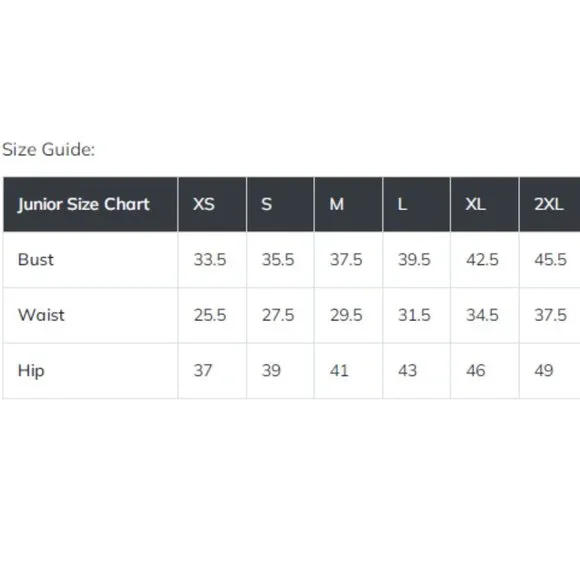This screenshot has width=580, height=580.
Task: Click the M waist value 29.5
Action: [346, 315]
